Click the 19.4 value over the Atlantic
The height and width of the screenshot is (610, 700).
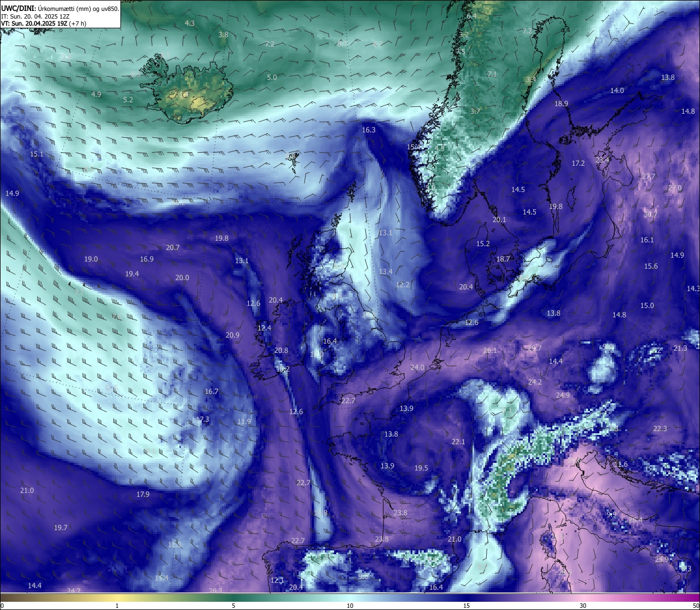tap(132, 274)
